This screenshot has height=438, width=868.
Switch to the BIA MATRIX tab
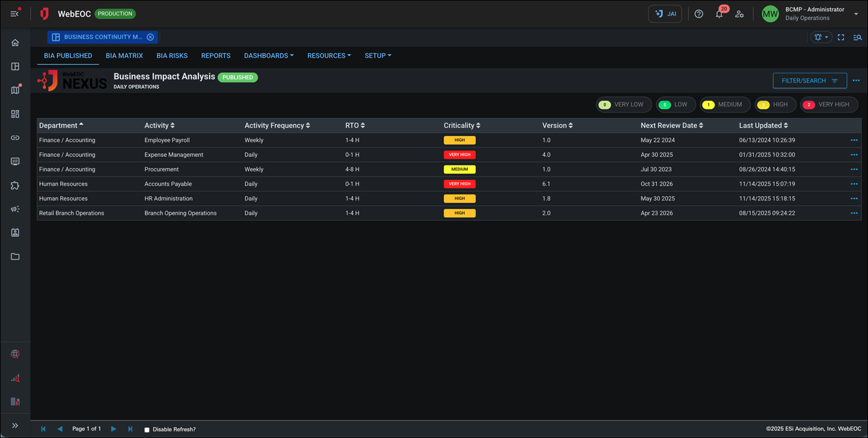click(124, 55)
